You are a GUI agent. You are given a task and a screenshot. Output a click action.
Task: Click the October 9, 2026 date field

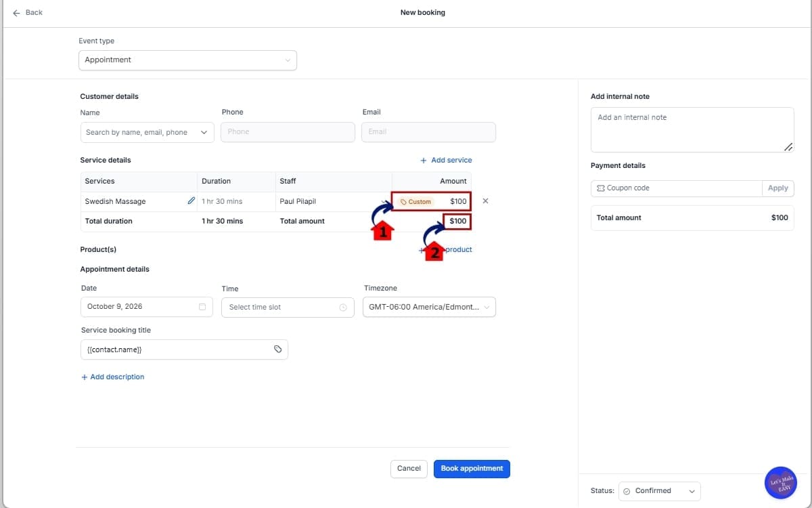pos(147,307)
